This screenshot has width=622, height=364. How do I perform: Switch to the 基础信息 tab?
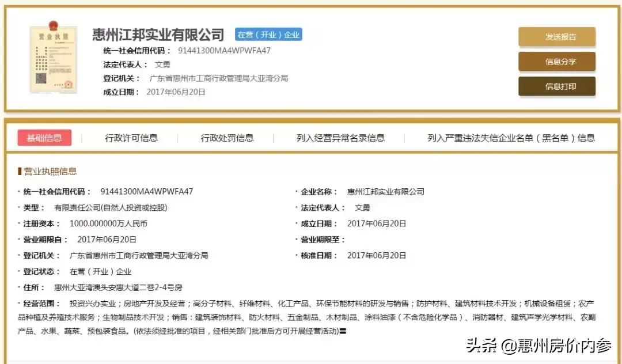point(44,137)
